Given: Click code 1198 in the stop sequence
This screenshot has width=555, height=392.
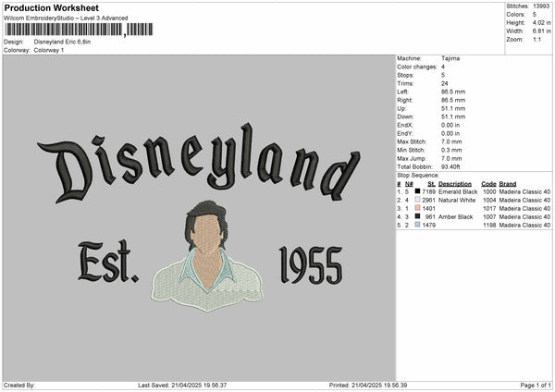Looking at the screenshot, I should [489, 225].
